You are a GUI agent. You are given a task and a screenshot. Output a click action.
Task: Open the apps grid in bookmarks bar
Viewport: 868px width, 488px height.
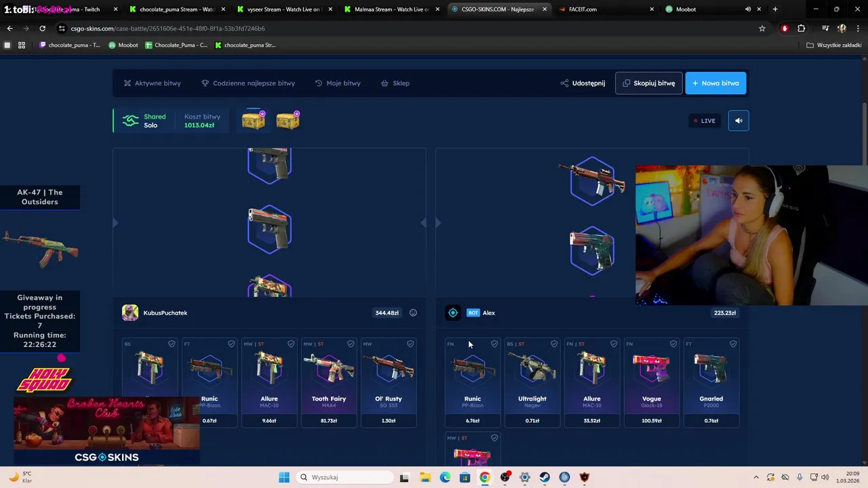point(22,45)
